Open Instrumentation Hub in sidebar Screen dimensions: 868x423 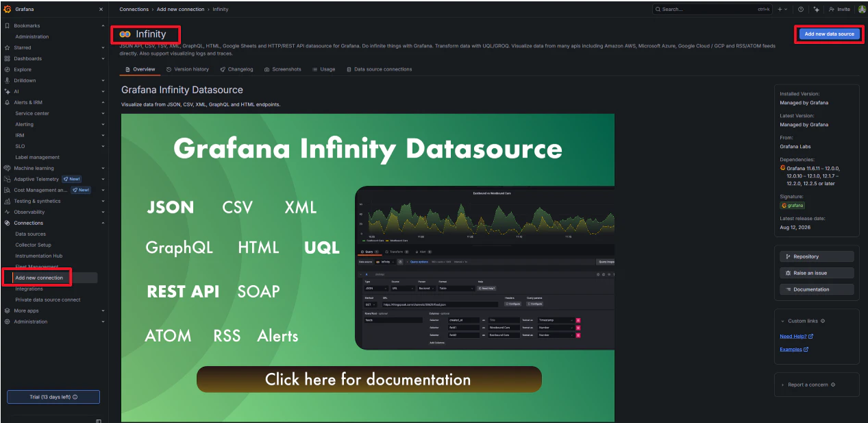(x=39, y=256)
